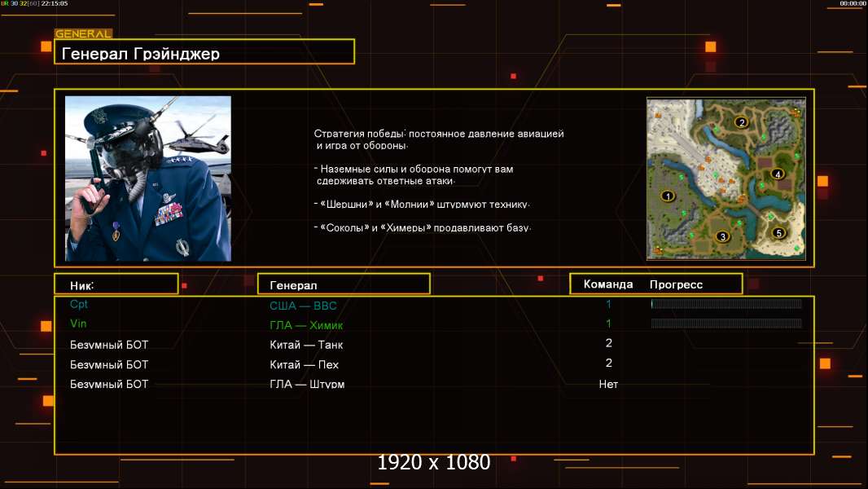Click 'Китай — Пех' general entry
Image resolution: width=868 pixels, height=489 pixels.
(304, 365)
